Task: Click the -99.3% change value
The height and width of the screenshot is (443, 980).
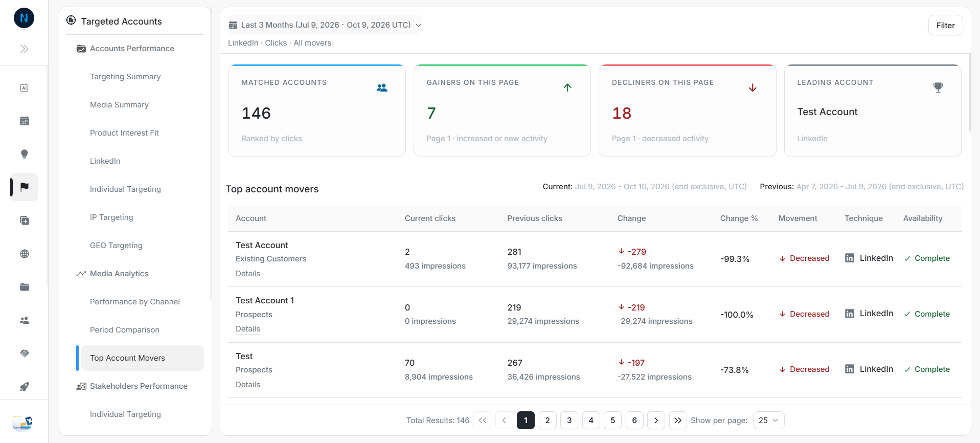Action: point(735,259)
